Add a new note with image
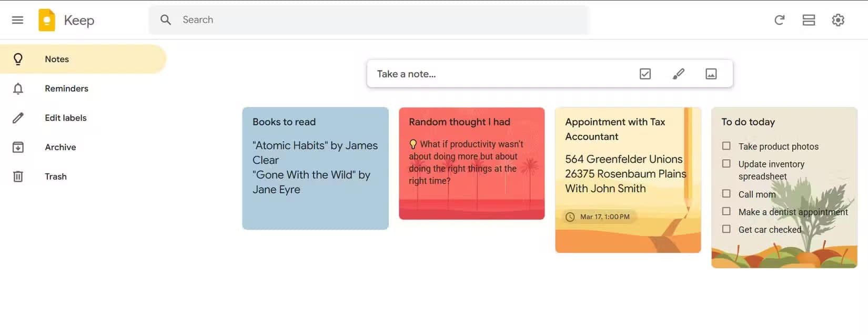Screen dimensions: 868x335 (x=711, y=73)
